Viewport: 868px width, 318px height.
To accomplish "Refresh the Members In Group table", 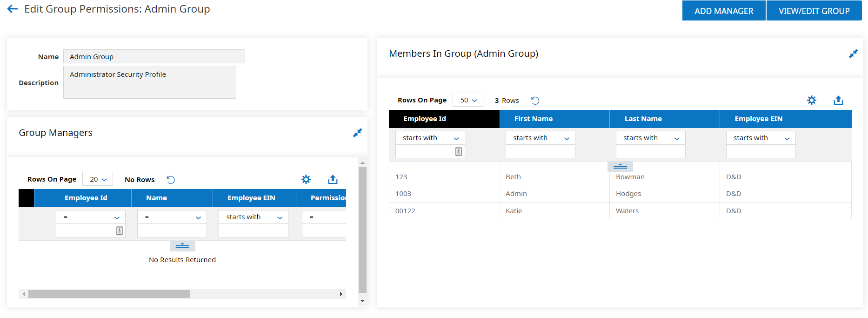I will [535, 101].
